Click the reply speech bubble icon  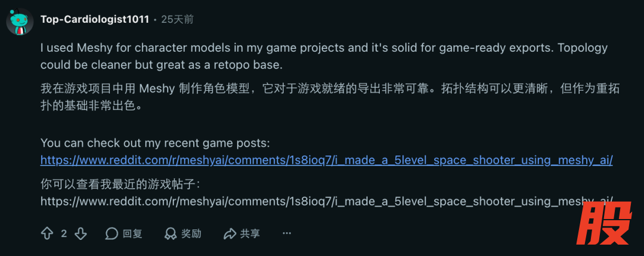[x=112, y=233]
